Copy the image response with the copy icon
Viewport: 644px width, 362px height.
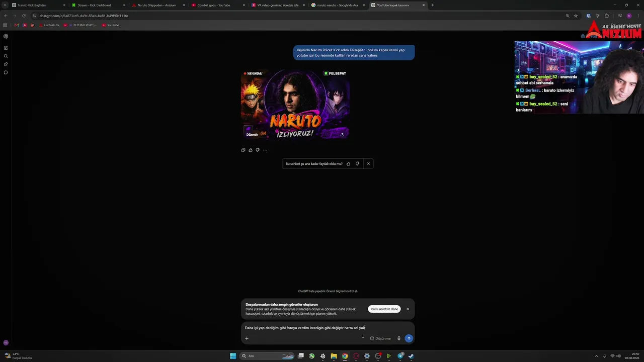pos(244,150)
